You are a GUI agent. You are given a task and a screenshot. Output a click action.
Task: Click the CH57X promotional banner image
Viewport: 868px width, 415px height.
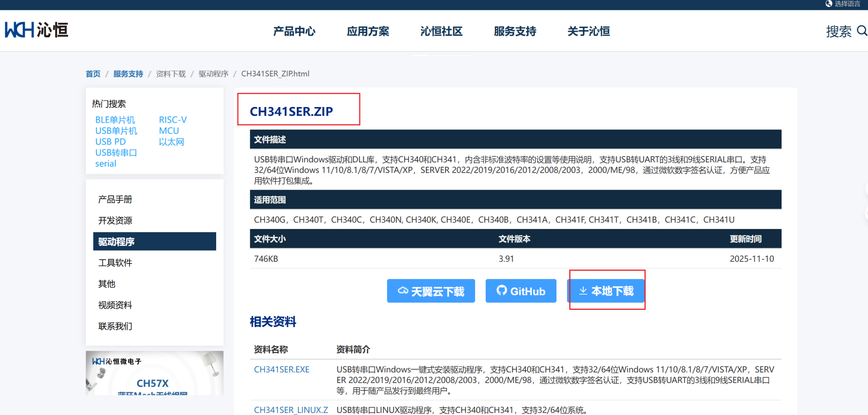(154, 373)
